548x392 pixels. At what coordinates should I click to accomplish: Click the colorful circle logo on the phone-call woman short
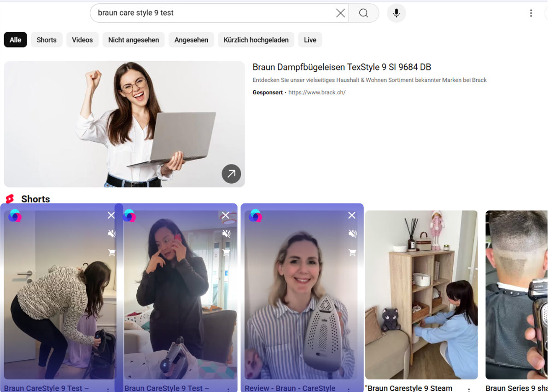[x=129, y=216]
